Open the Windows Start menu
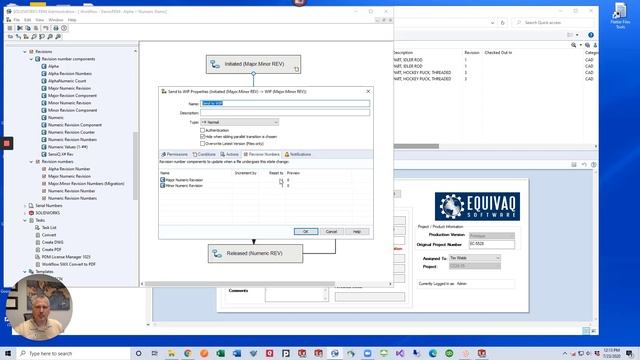This screenshot has height=360, width=640. (x=8, y=353)
